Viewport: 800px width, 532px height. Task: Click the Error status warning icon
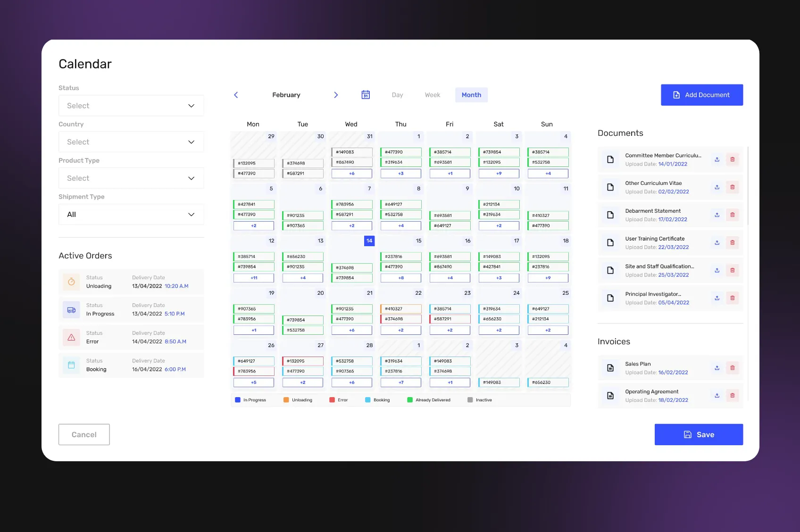click(x=71, y=337)
